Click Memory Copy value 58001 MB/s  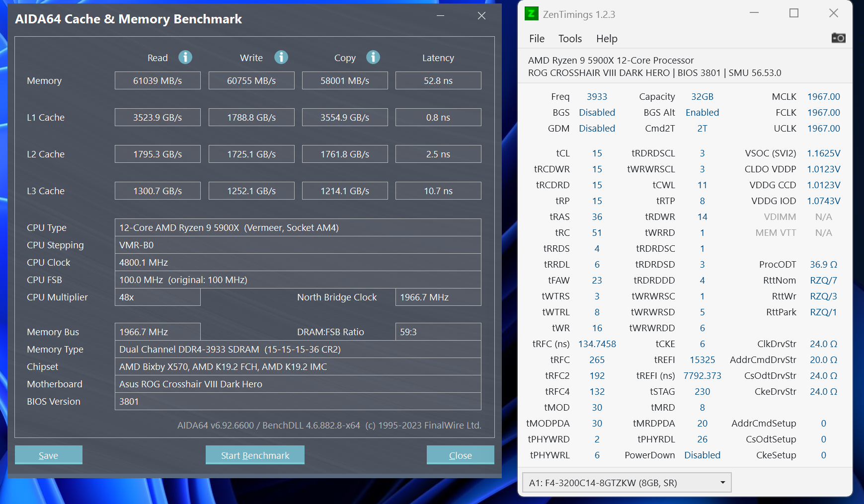[x=345, y=80]
